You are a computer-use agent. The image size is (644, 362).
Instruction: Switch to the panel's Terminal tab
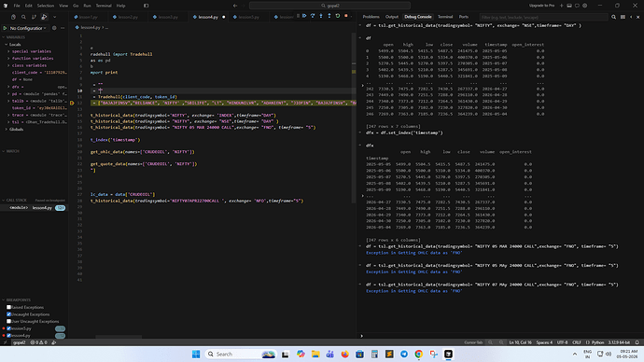pyautogui.click(x=445, y=17)
